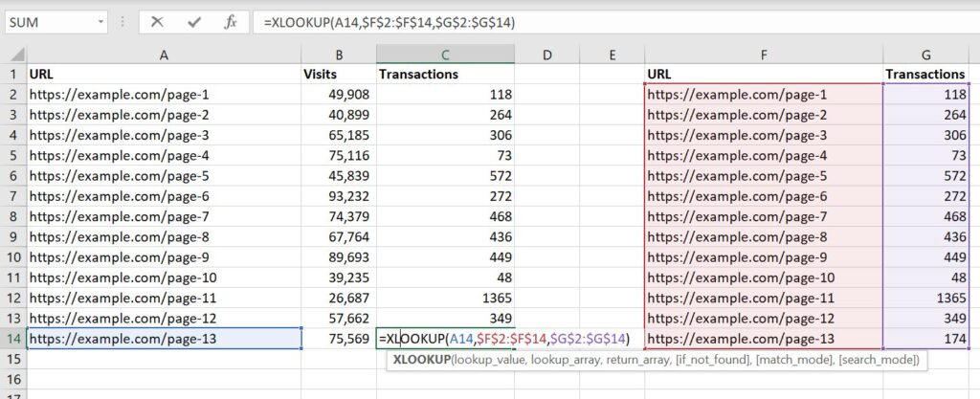Click the Insert Function fx icon

(x=230, y=22)
